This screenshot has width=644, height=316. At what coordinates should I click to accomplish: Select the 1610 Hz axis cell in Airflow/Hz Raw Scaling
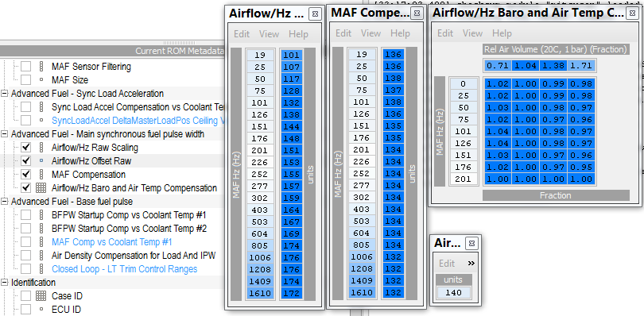pos(259,294)
